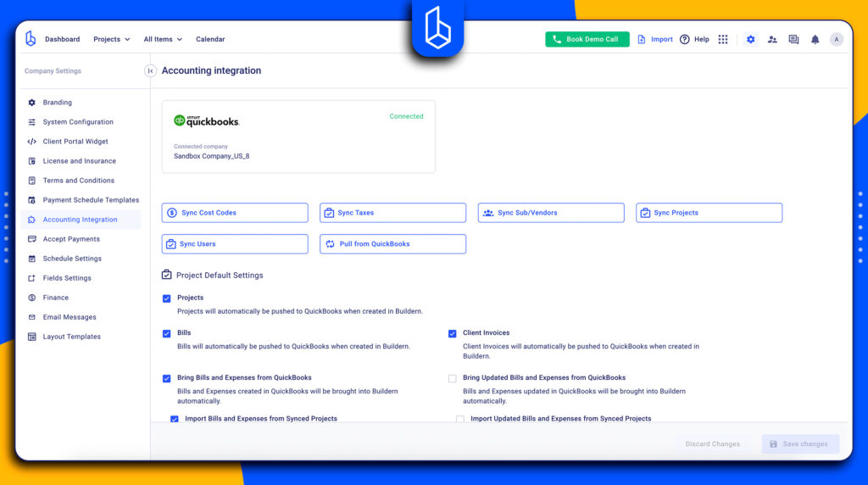Click Sync Projects button
The image size is (868, 485).
[x=709, y=213]
